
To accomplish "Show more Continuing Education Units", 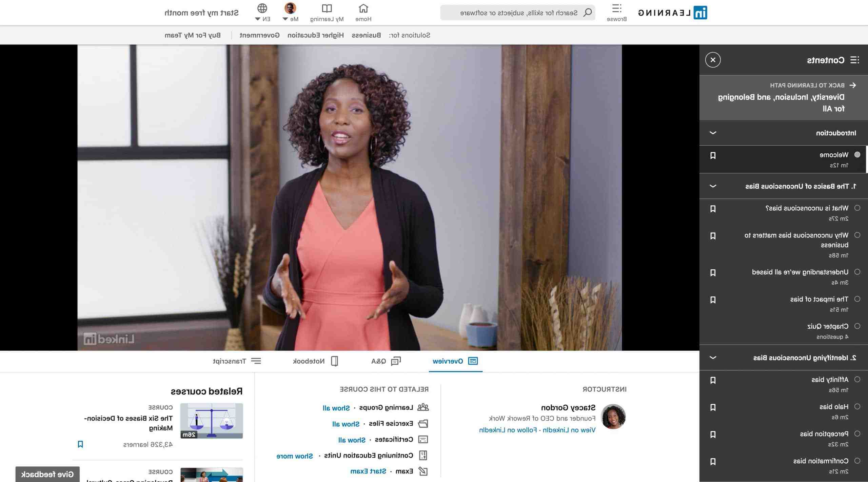I will point(295,456).
